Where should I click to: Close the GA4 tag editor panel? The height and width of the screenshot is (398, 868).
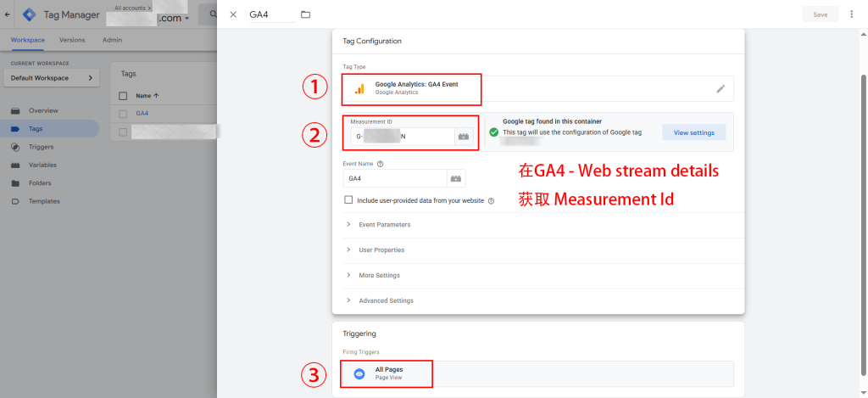pos(233,15)
